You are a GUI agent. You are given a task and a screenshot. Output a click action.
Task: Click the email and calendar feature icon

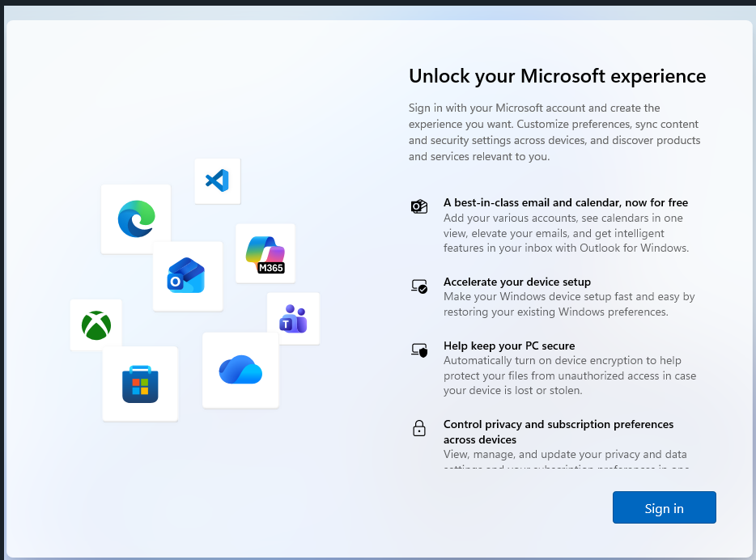(418, 207)
